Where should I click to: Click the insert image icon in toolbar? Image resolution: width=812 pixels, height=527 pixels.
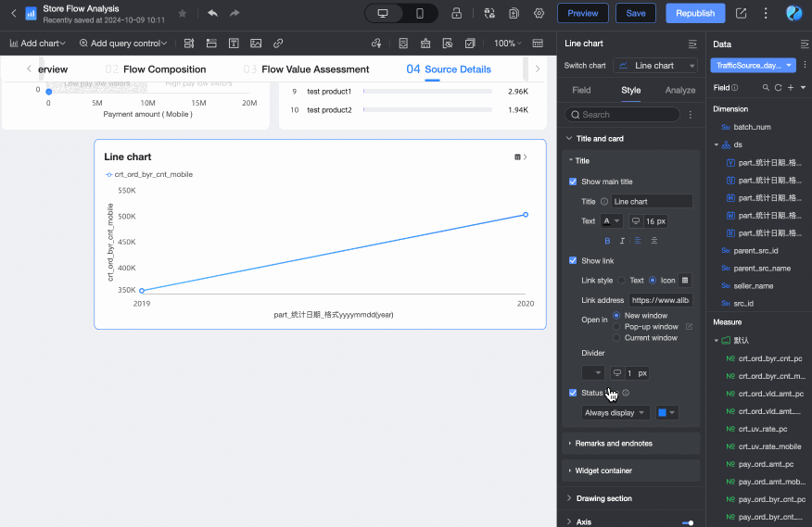click(x=256, y=44)
